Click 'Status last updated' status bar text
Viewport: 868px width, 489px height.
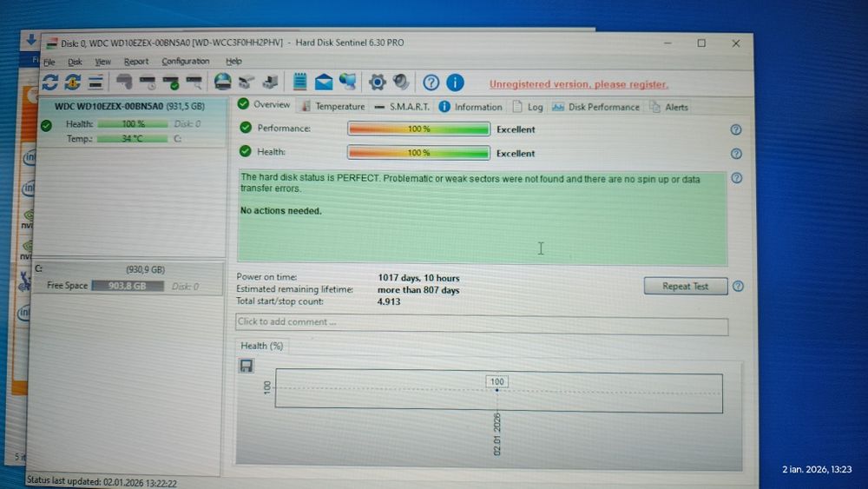[102, 482]
